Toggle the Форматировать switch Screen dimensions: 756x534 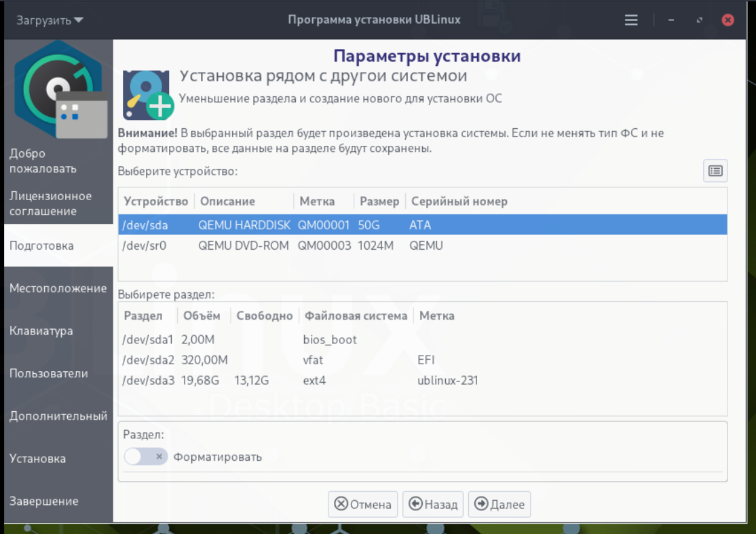(x=146, y=457)
